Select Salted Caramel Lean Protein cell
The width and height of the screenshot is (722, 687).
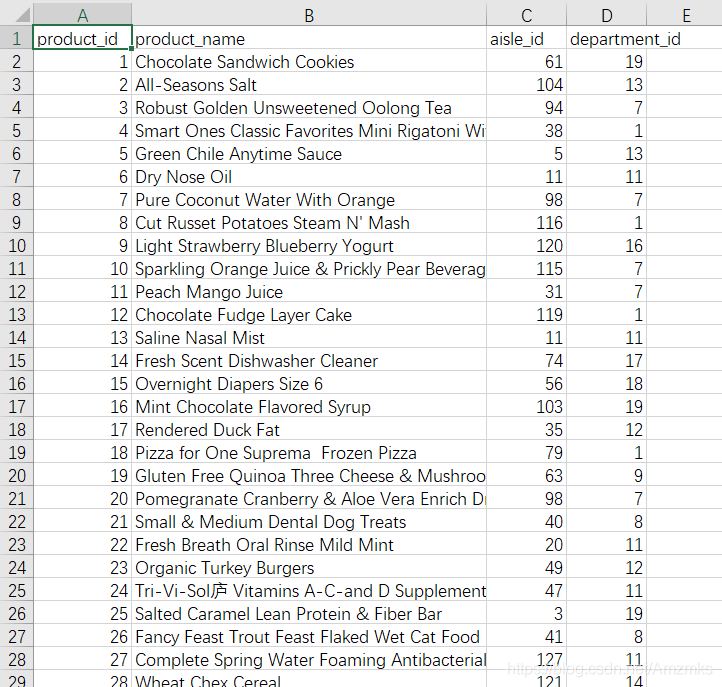(x=309, y=613)
